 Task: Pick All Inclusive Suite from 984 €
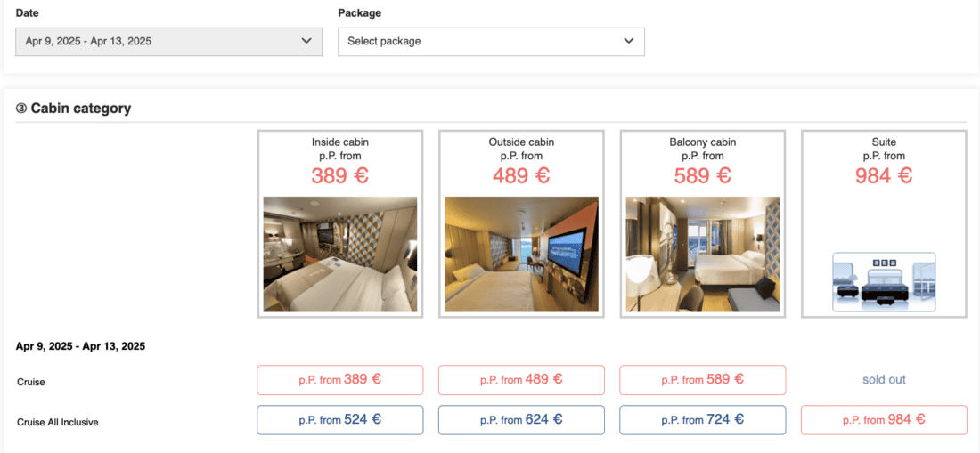884,420
